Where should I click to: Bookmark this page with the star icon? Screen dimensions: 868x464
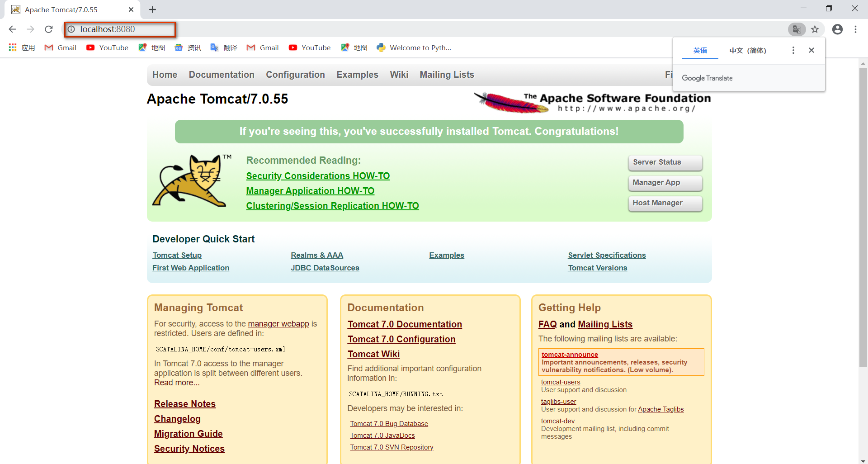coord(815,29)
